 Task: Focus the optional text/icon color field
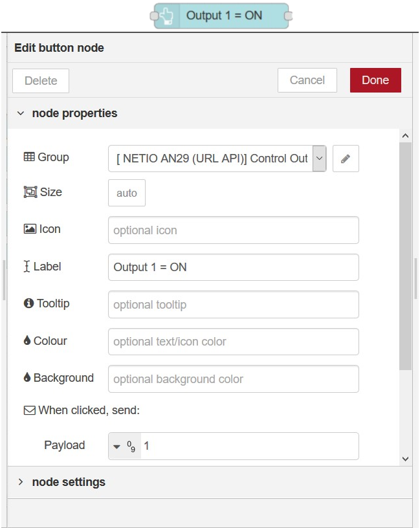point(234,342)
